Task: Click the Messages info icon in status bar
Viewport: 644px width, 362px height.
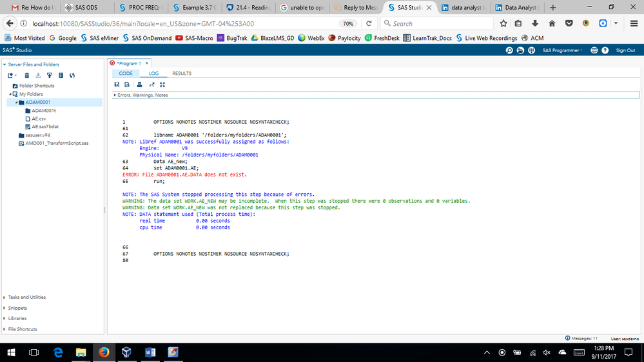Action: point(567,338)
